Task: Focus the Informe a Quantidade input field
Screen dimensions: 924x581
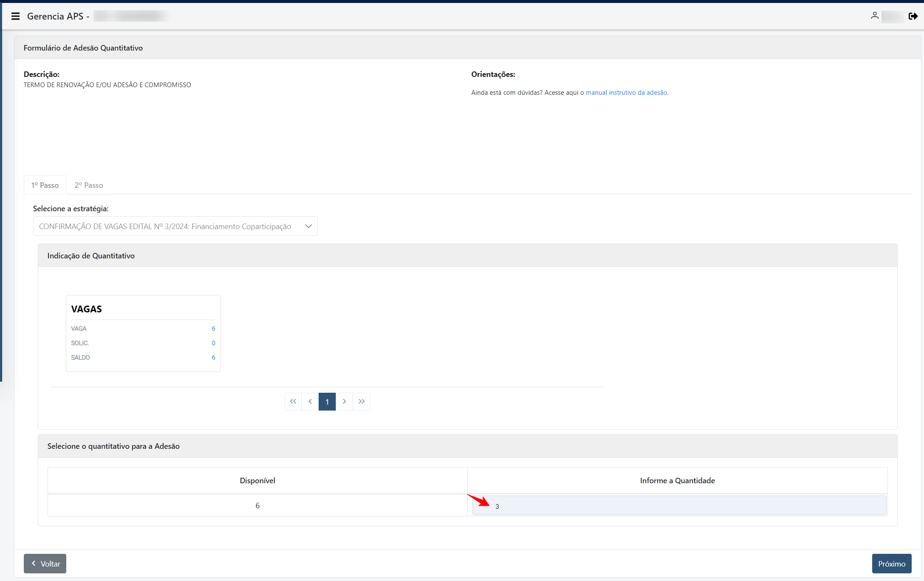Action: [679, 506]
